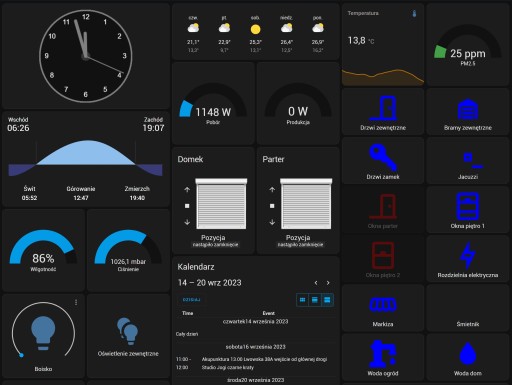The image size is (512, 385).
Task: Raise the Domek shutter with up arrow
Action: (x=187, y=190)
